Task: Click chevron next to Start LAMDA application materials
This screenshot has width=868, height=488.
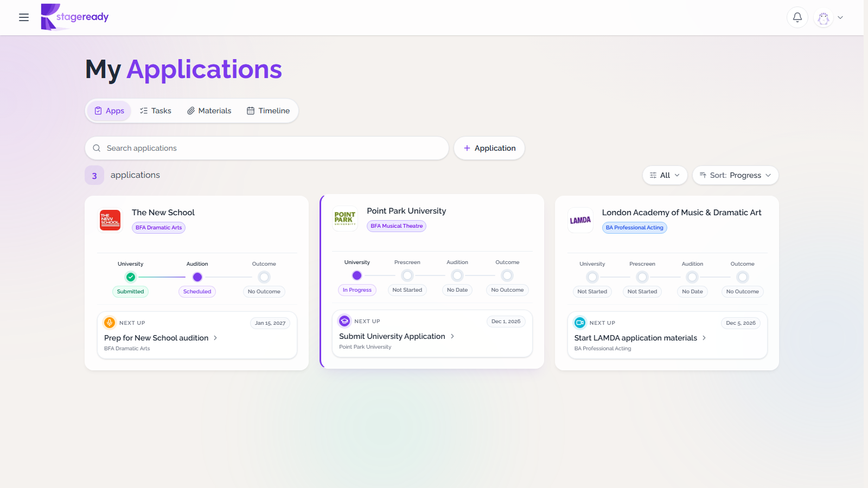Action: point(704,338)
